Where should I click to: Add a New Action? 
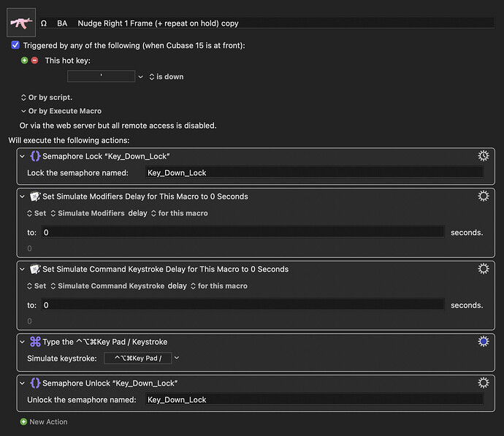[44, 422]
